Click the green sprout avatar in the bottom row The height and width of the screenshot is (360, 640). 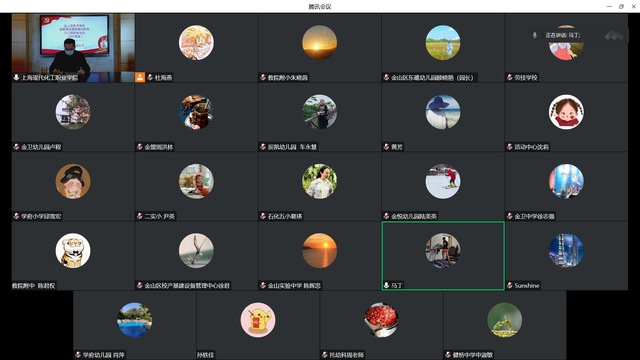click(504, 320)
